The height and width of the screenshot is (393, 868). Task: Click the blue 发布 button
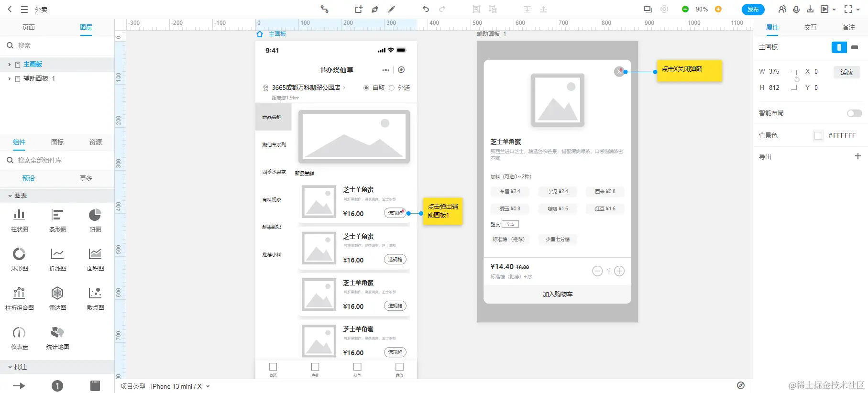753,10
